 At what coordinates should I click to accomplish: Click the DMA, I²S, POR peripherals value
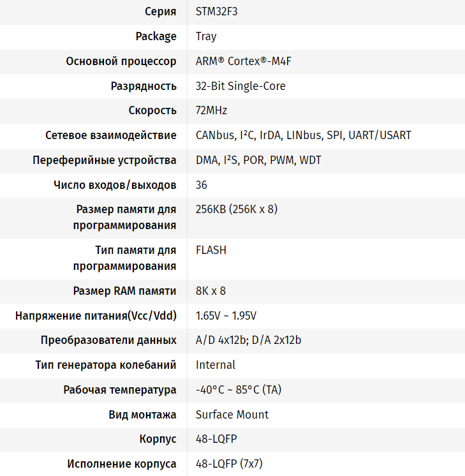click(x=258, y=160)
